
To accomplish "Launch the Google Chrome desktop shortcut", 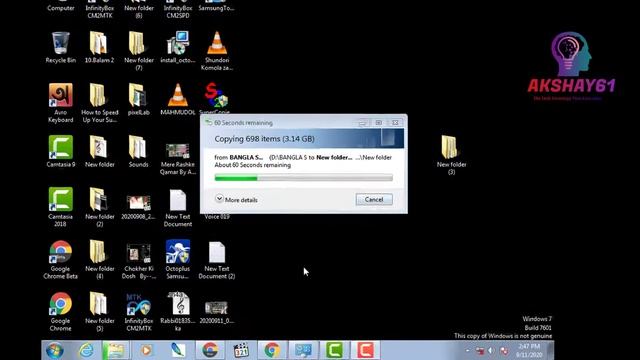I will (x=60, y=312).
